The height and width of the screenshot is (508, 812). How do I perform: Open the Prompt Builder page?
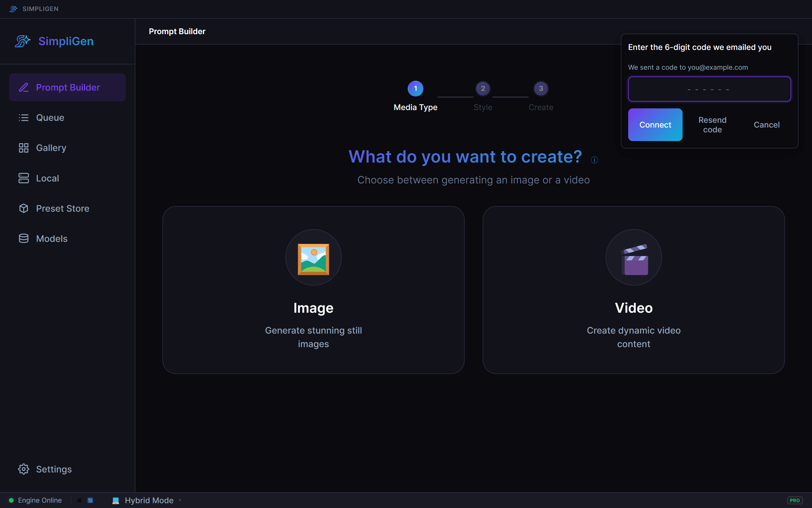pyautogui.click(x=67, y=87)
